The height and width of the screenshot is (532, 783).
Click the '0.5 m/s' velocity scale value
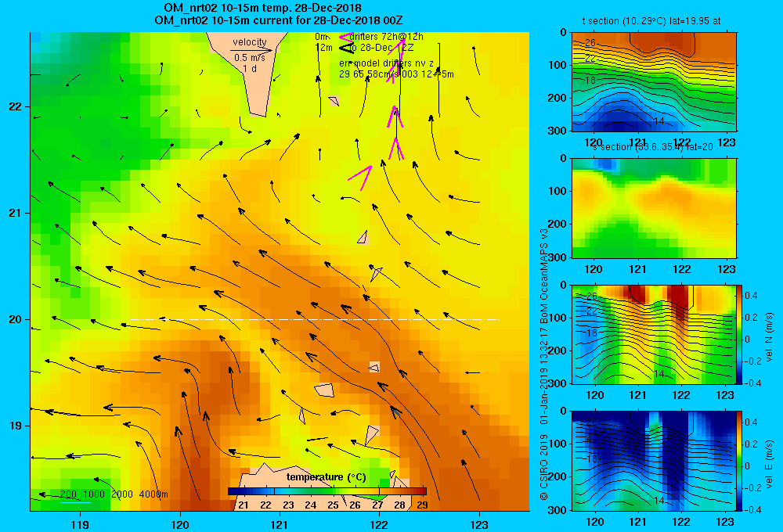[x=250, y=58]
